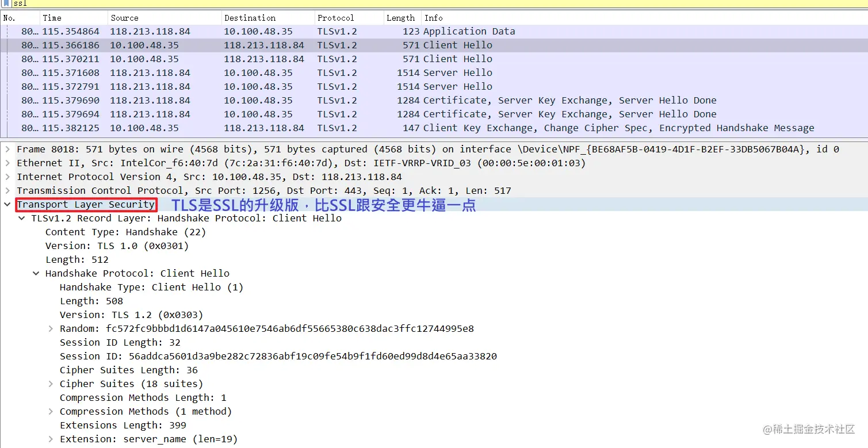Click the display filter bookmark icon
This screenshot has width=868, height=448.
click(x=6, y=3)
